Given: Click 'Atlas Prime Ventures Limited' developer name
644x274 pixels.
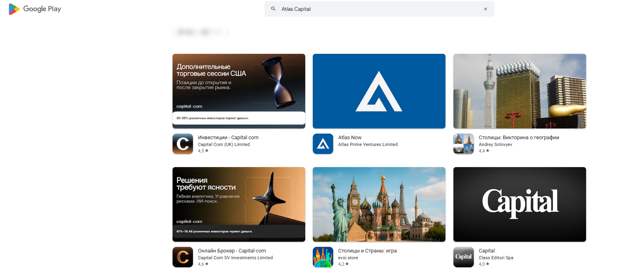Looking at the screenshot, I should pos(368,144).
